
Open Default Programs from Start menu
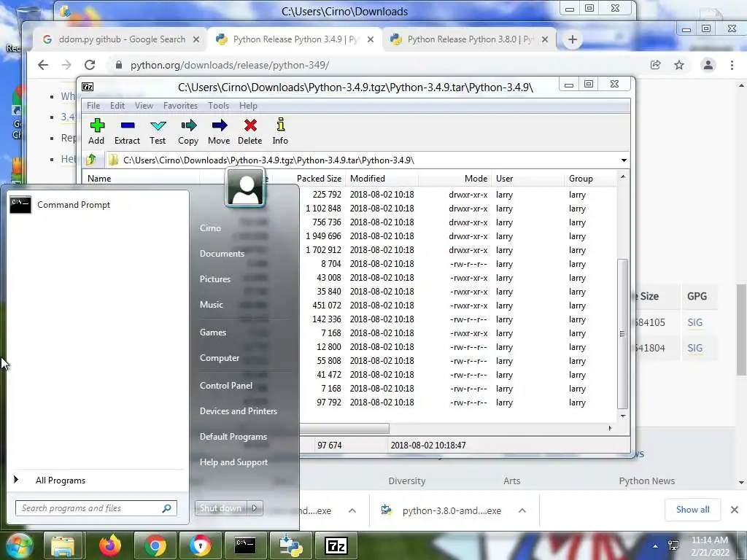coord(233,437)
